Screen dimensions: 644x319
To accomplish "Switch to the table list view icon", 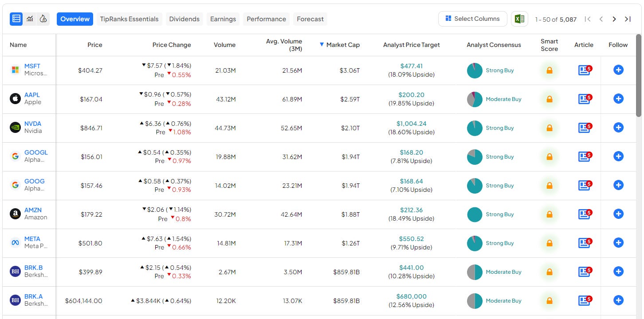I will point(16,19).
